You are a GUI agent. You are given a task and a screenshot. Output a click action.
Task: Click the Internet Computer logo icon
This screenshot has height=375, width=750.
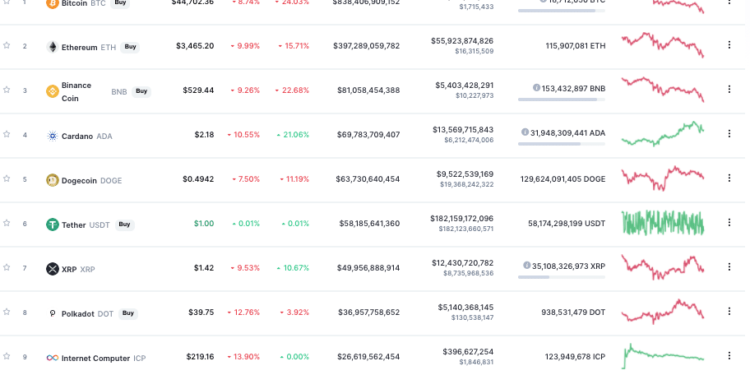pos(52,358)
